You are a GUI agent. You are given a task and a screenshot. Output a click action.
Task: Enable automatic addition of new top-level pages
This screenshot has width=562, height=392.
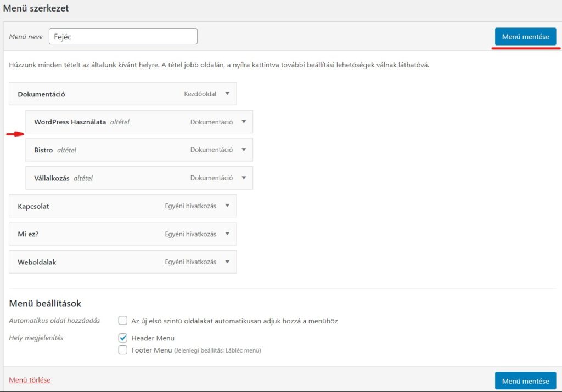pyautogui.click(x=123, y=321)
